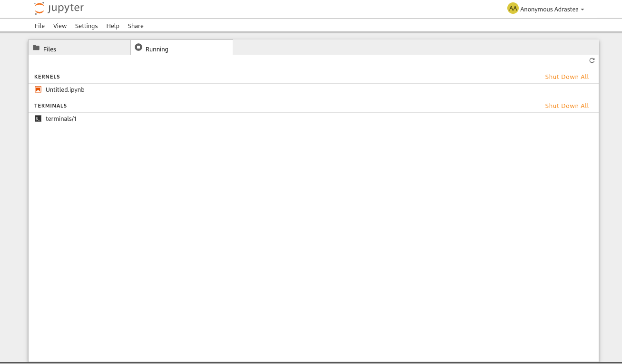Open the File menu
The height and width of the screenshot is (364, 622).
[39, 26]
